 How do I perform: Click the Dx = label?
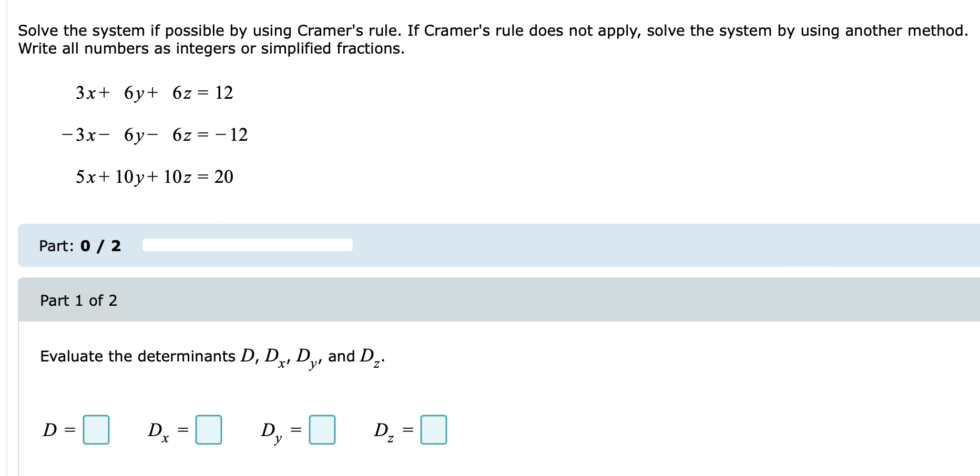point(166,430)
